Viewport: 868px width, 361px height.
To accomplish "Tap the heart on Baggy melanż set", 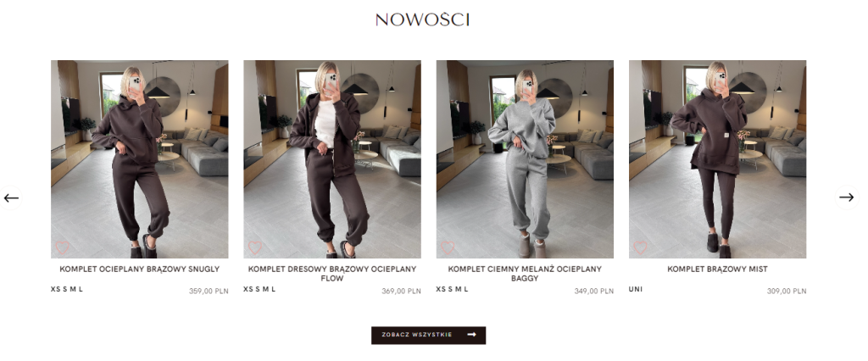I will [x=448, y=247].
